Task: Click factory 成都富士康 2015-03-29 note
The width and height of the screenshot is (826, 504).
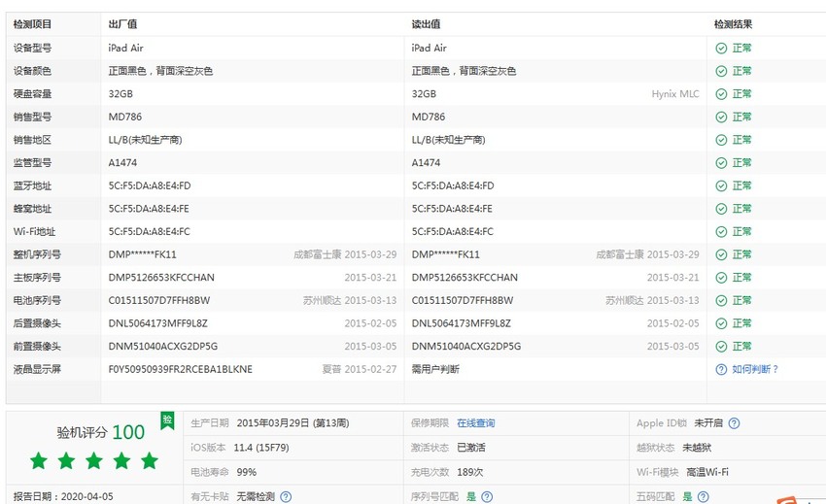Action: coord(345,254)
